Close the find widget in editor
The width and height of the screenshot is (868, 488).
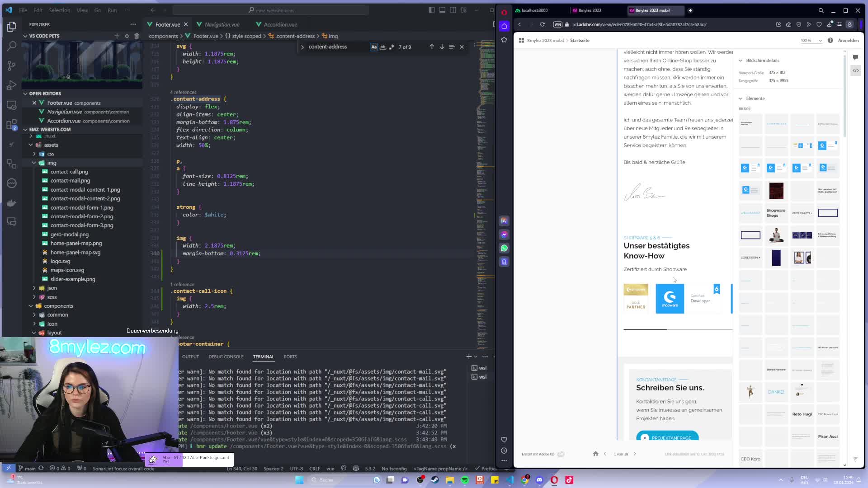[x=462, y=47]
